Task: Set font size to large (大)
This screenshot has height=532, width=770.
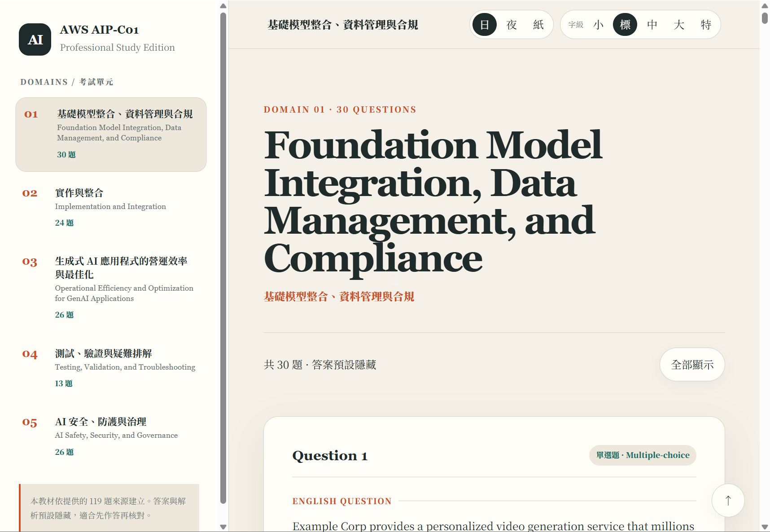Action: [679, 25]
